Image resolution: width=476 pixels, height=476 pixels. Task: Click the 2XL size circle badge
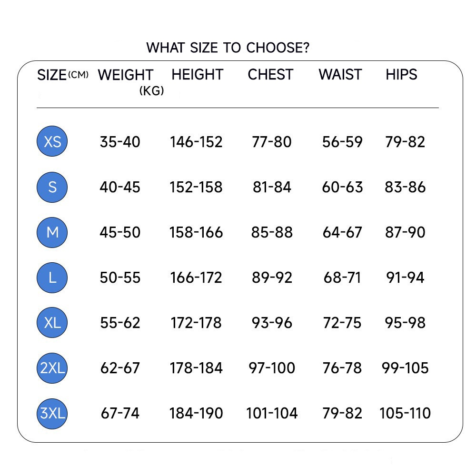point(52,368)
